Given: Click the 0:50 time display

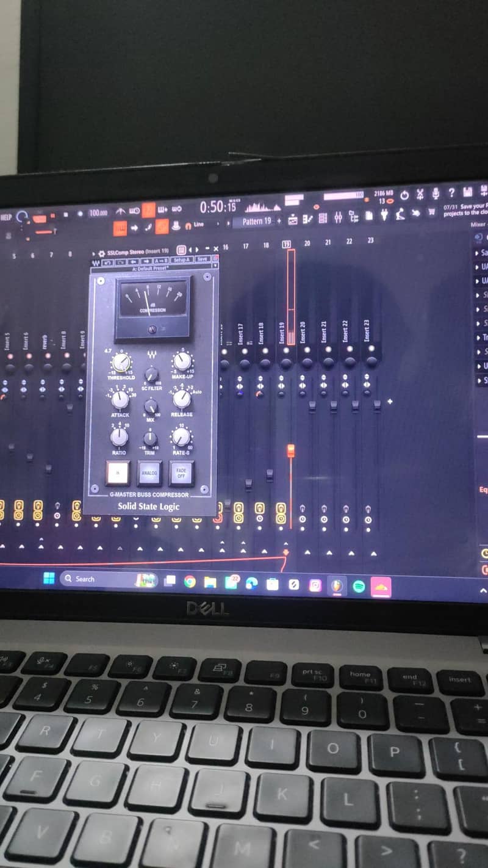Looking at the screenshot, I should [x=218, y=207].
